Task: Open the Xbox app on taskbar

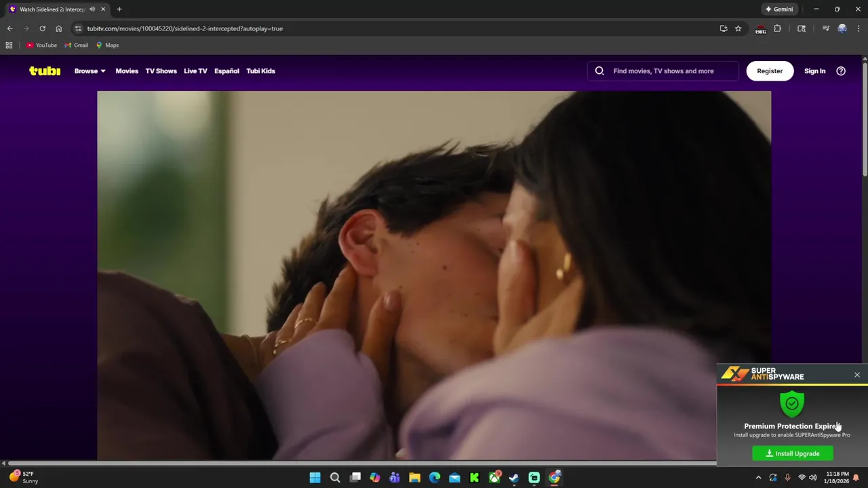Action: click(x=494, y=478)
